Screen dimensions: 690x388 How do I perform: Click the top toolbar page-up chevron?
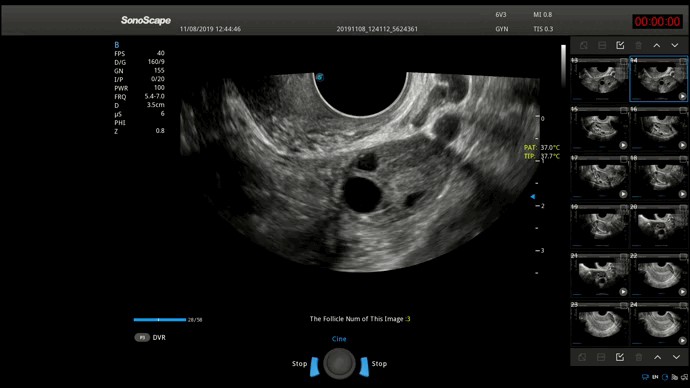(657, 45)
